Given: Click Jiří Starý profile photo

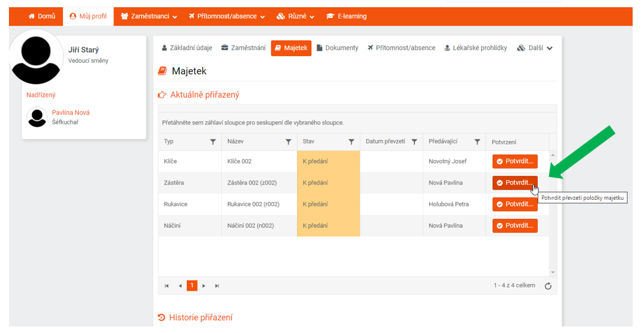Looking at the screenshot, I should pos(36,56).
